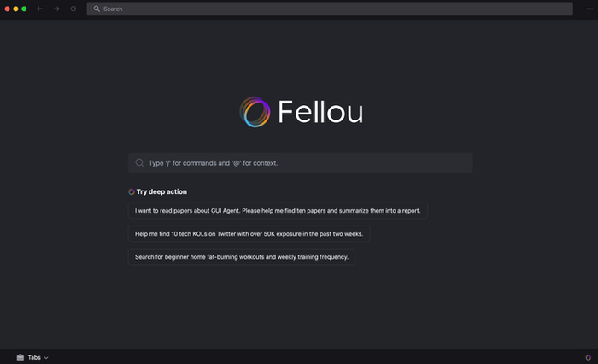Open the Tabs menu label
598x364 pixels.
34,357
